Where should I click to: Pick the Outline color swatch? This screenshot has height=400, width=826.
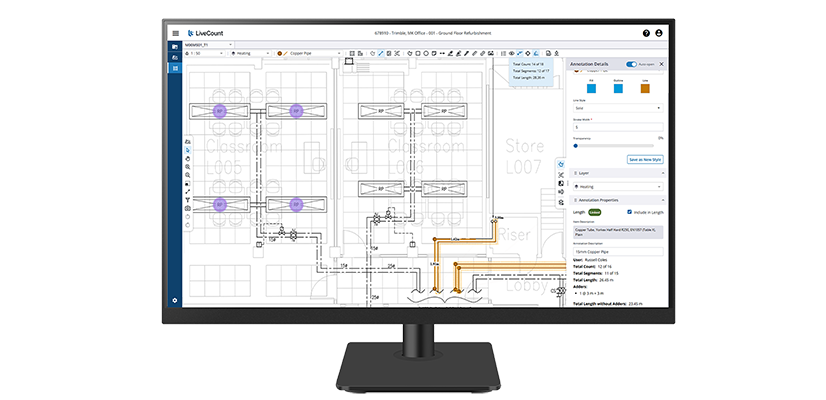618,89
